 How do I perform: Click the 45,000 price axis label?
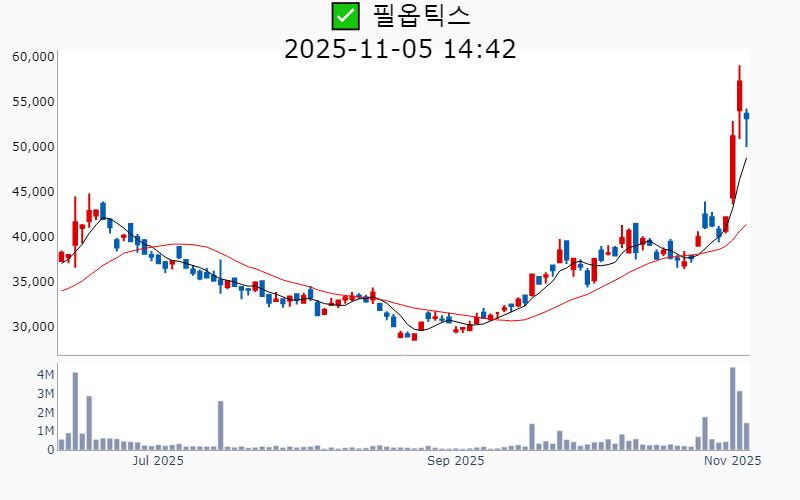[x=33, y=192]
